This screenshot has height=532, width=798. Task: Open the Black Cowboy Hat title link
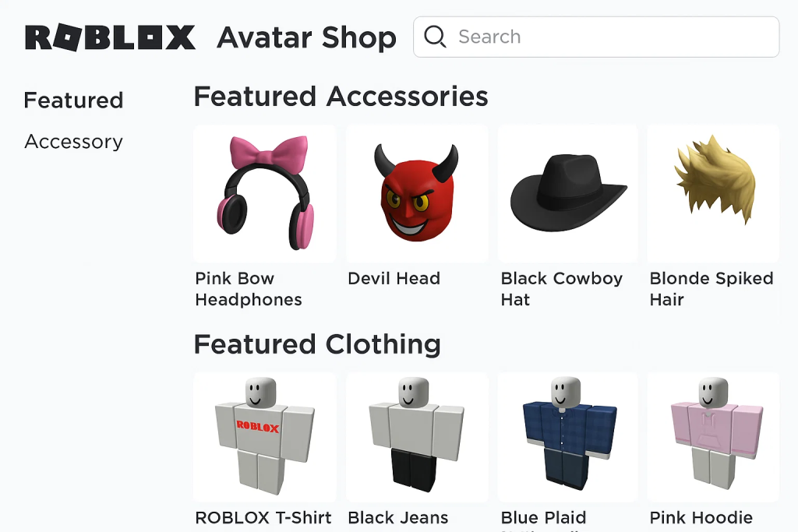(562, 289)
